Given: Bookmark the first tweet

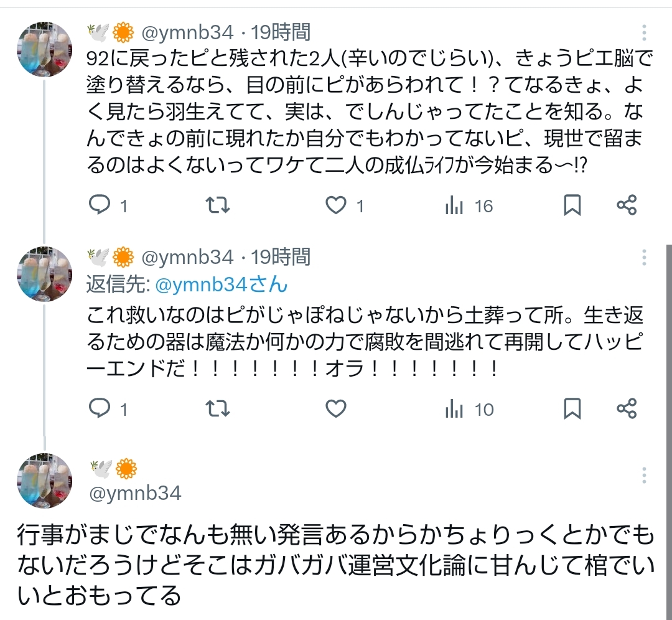Looking at the screenshot, I should point(572,205).
